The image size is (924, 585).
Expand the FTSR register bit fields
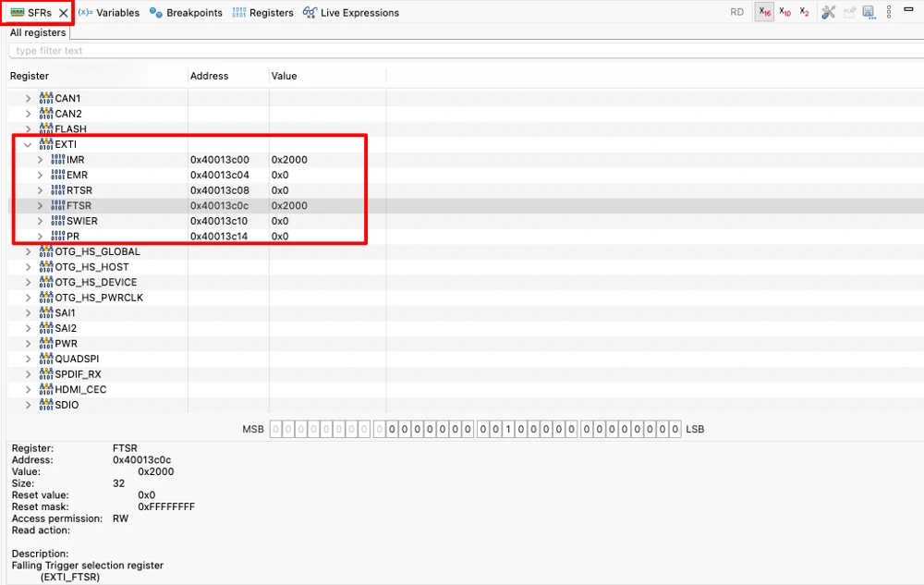40,205
